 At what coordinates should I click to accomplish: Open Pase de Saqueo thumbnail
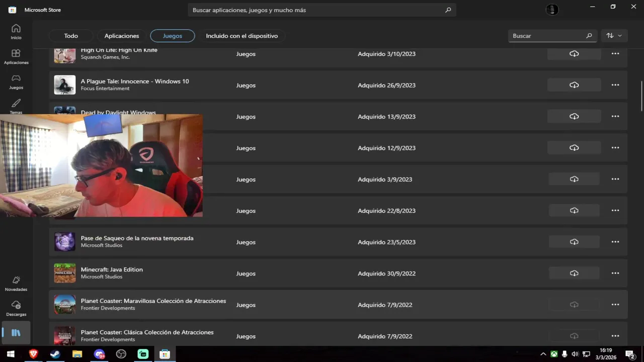pyautogui.click(x=65, y=242)
